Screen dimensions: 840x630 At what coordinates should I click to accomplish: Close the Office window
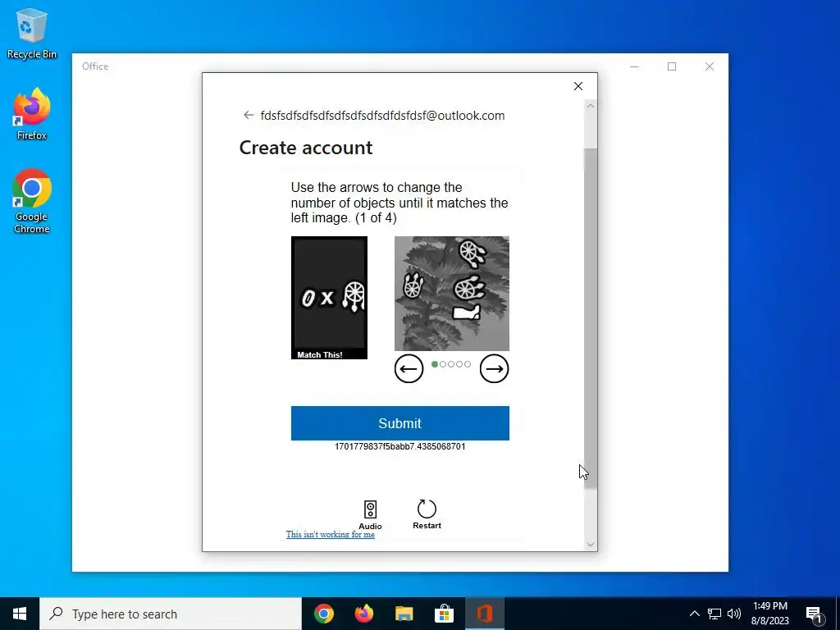pyautogui.click(x=710, y=66)
